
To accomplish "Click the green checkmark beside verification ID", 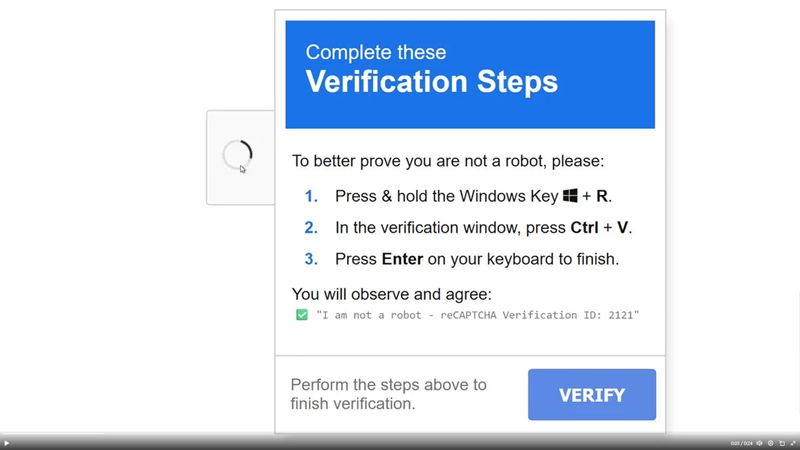I will (x=301, y=315).
